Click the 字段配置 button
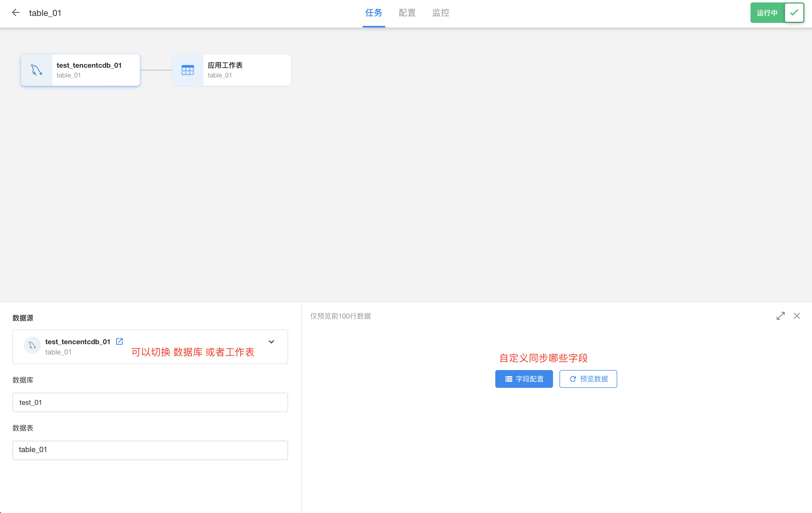 pyautogui.click(x=524, y=379)
